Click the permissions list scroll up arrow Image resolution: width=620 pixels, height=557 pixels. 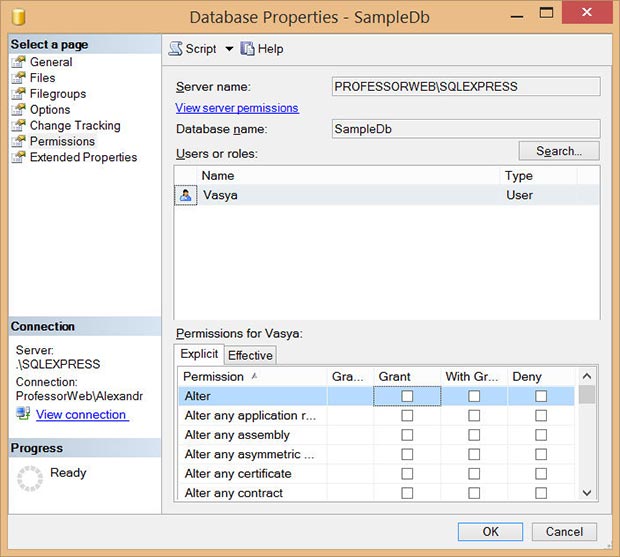tap(587, 376)
